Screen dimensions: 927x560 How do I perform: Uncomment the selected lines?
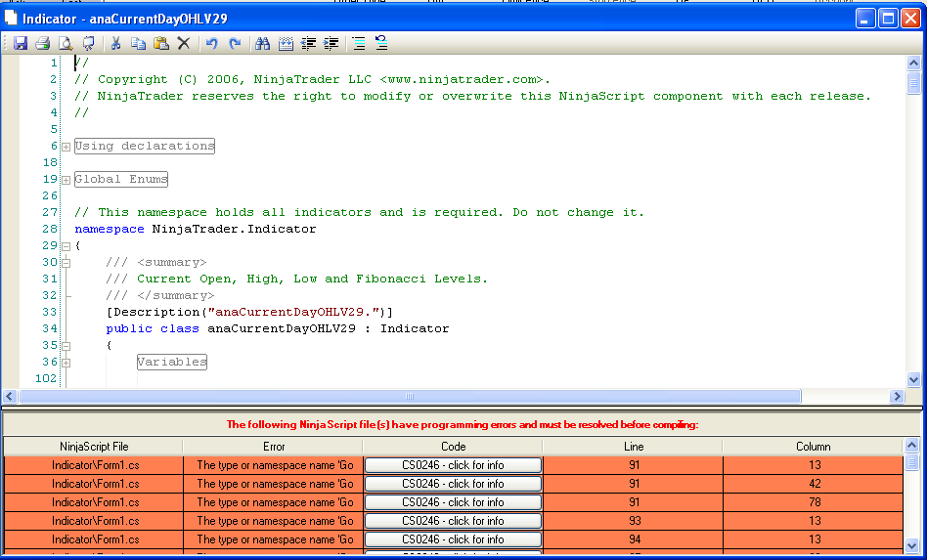[381, 43]
